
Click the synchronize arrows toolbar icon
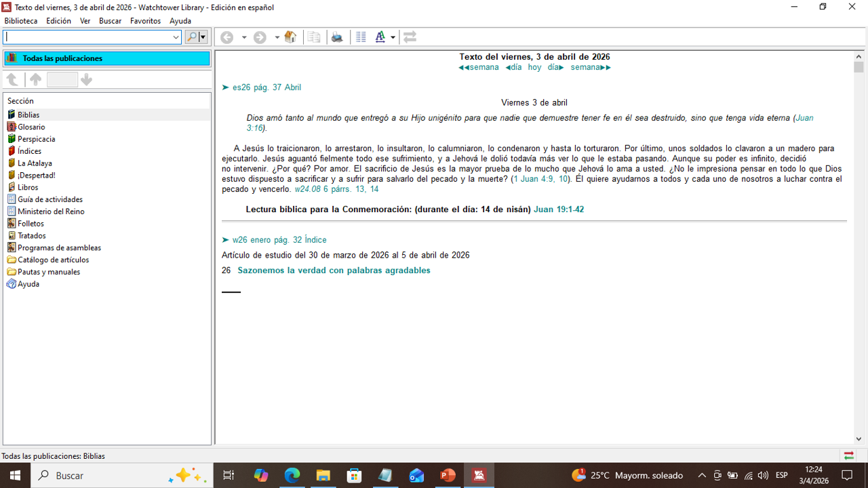click(x=410, y=37)
